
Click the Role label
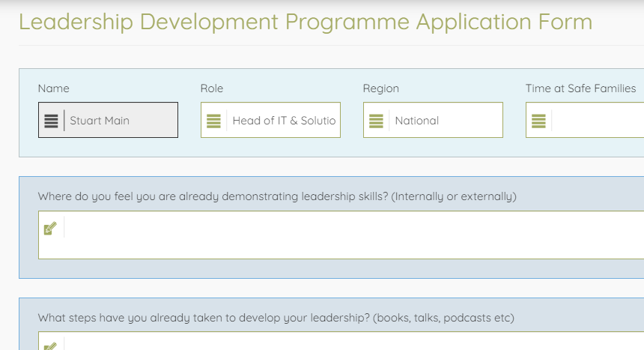212,88
